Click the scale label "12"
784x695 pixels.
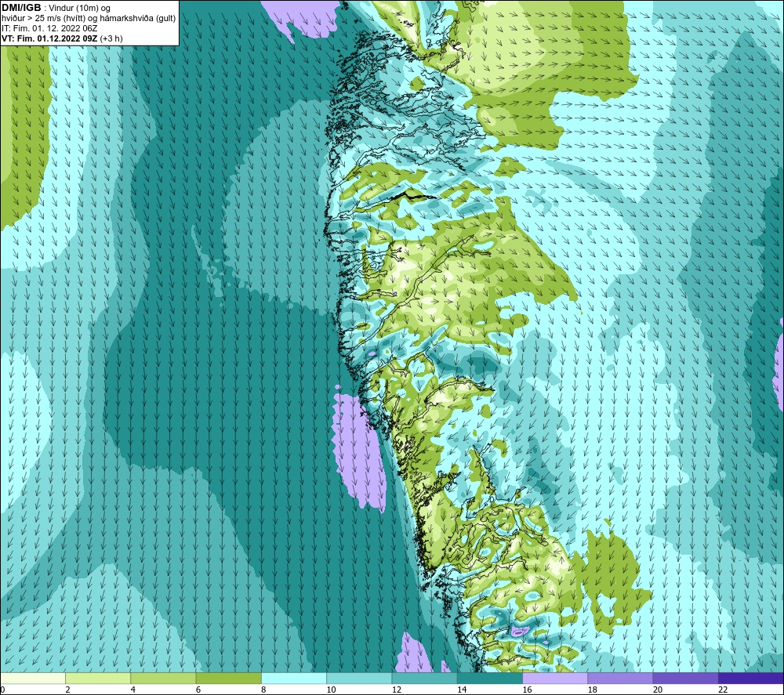[397, 690]
